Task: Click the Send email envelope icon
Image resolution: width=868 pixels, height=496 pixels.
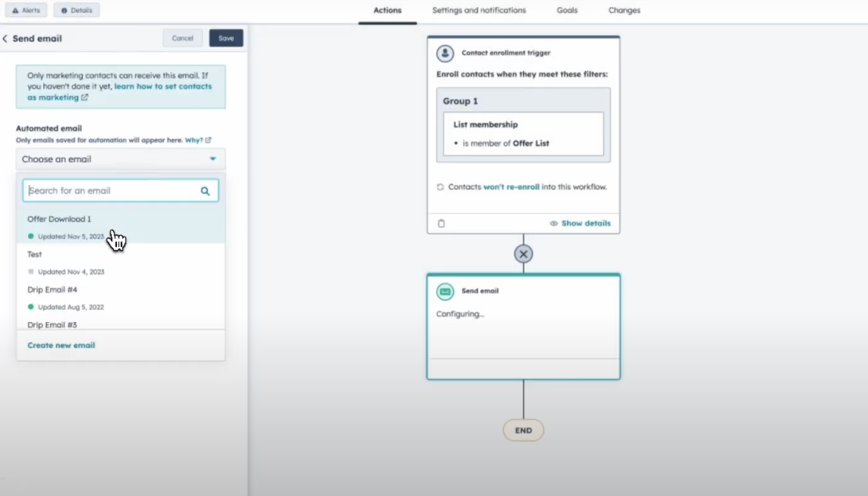Action: pos(445,292)
